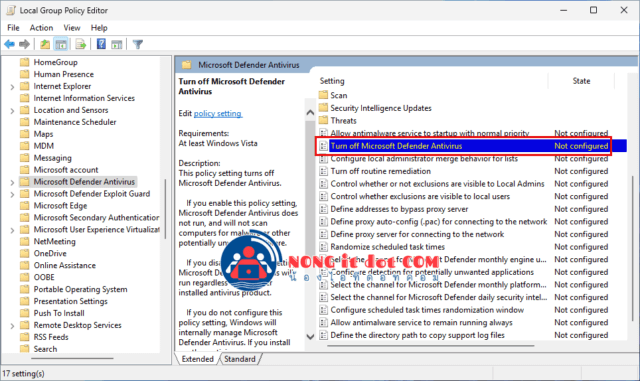Expand Microsoft User Experience Virtualization node
The height and width of the screenshot is (381, 640).
12,230
